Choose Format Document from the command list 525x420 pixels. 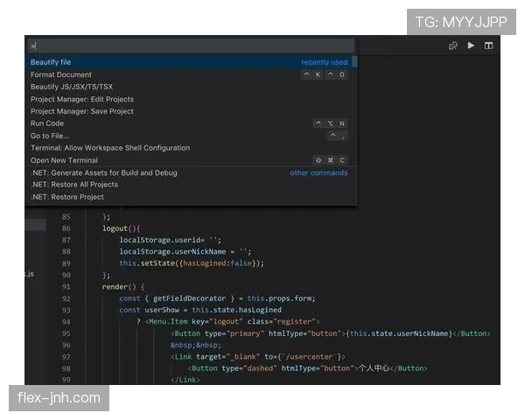pyautogui.click(x=61, y=74)
